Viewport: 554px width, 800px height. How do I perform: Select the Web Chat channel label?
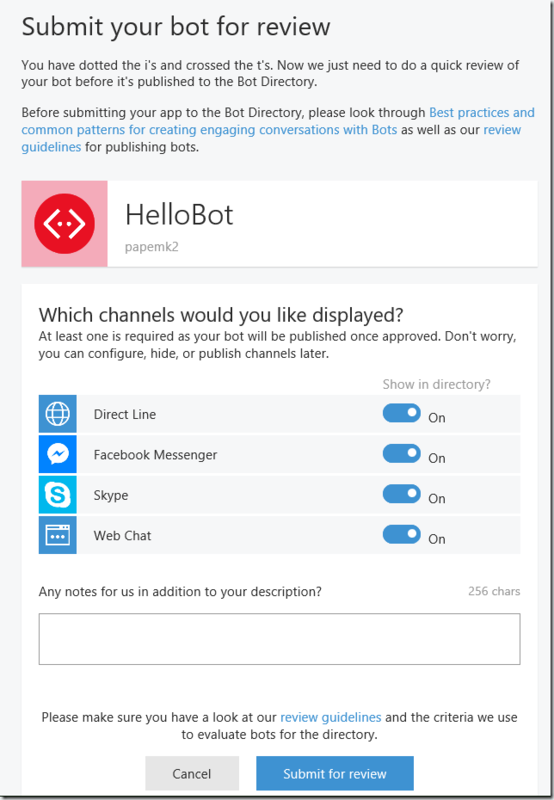122,536
